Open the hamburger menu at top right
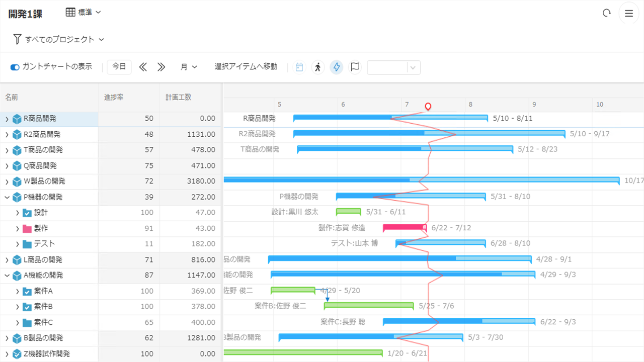Viewport: 644px width, 362px height. 628,14
